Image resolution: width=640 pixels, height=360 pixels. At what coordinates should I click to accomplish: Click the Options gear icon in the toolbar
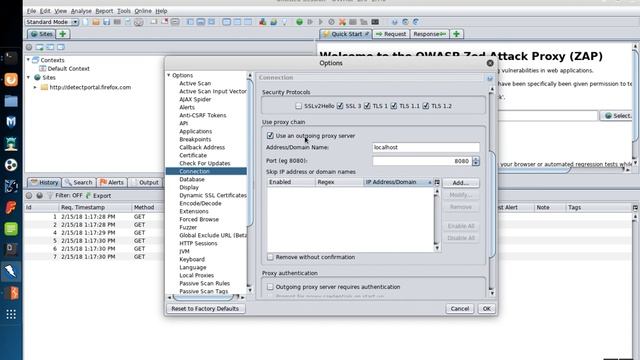coord(139,22)
